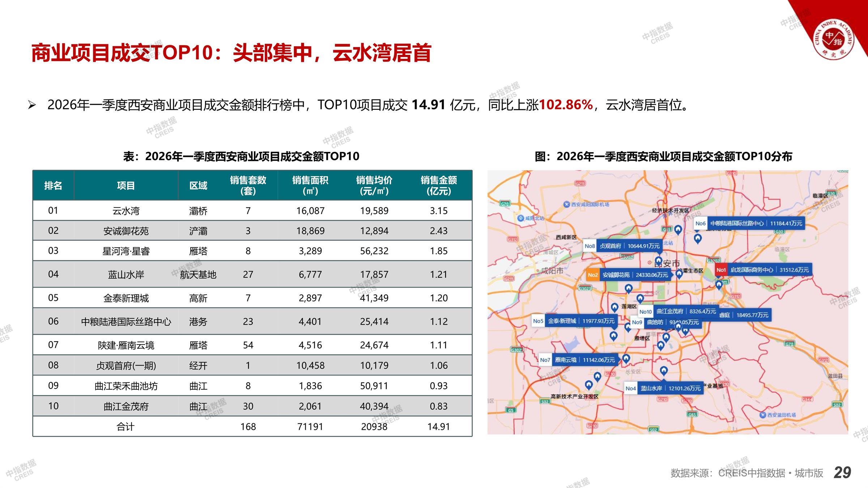Viewport: 868px width, 488px height.
Task: Click the 项目 column header
Action: coord(125,185)
